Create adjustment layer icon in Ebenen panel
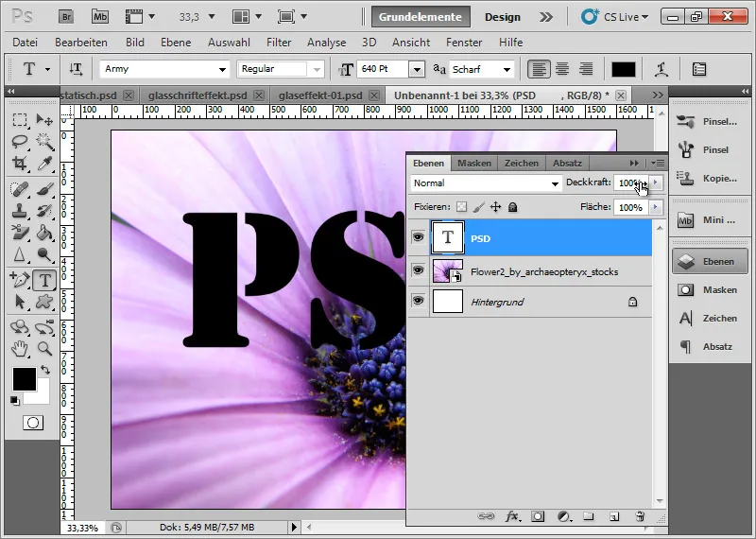This screenshot has height=539, width=756. point(563,517)
